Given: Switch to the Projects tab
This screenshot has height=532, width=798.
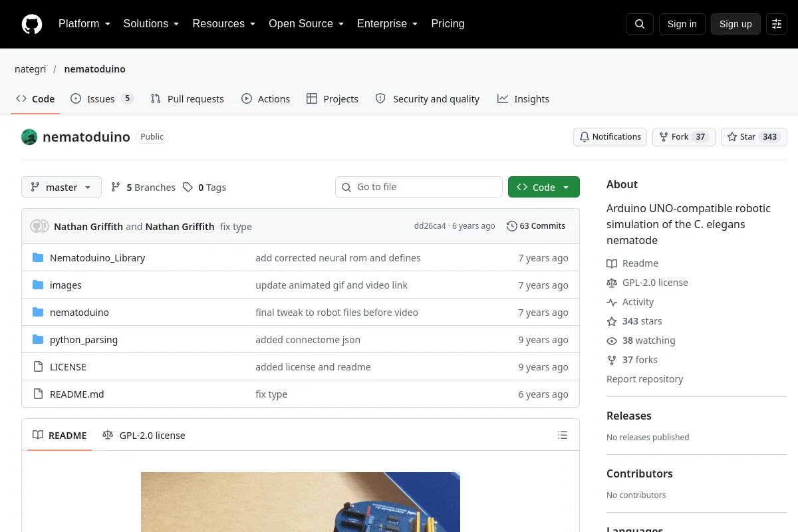Looking at the screenshot, I should pos(332,99).
